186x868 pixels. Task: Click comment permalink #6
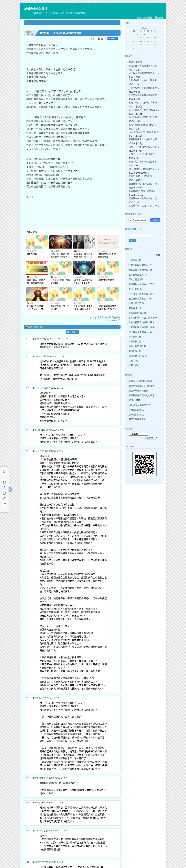pyautogui.click(x=27, y=698)
